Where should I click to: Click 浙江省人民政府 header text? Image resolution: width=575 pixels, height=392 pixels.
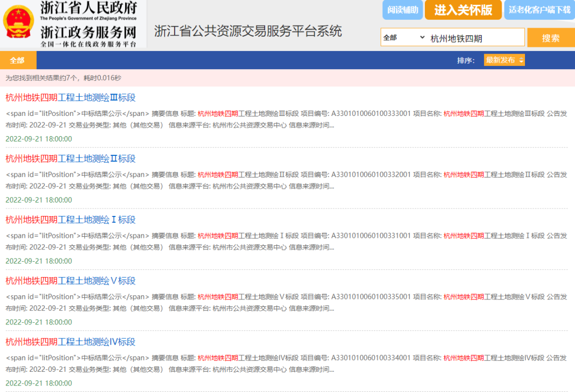click(x=89, y=7)
